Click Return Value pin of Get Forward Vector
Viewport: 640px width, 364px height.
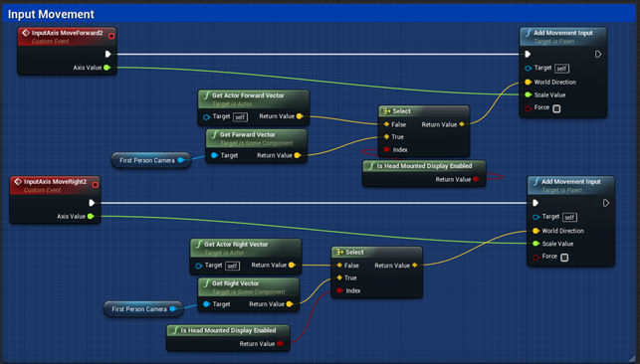pos(298,155)
